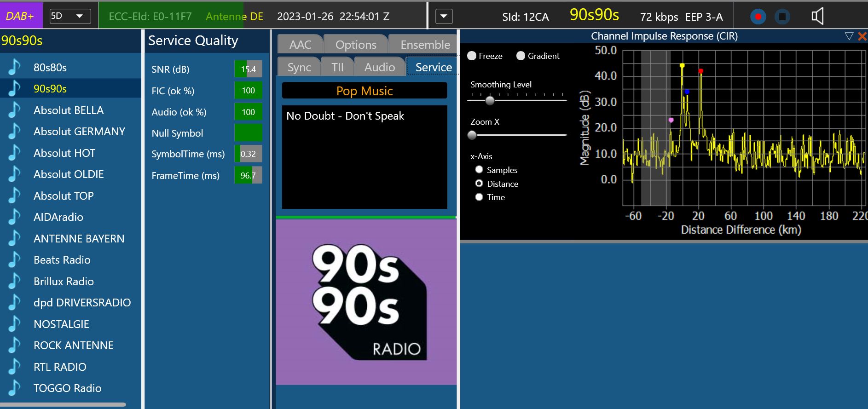Toggle the Gradient option
This screenshot has height=409, width=868.
click(521, 56)
